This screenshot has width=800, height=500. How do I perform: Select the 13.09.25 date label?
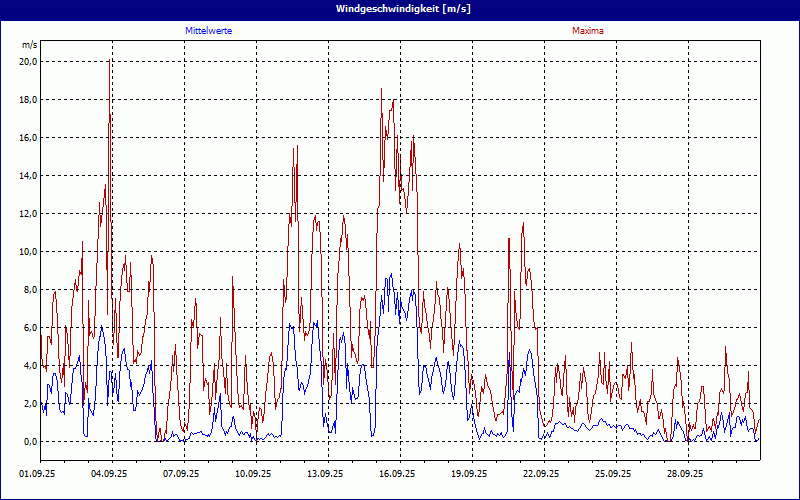coord(325,474)
